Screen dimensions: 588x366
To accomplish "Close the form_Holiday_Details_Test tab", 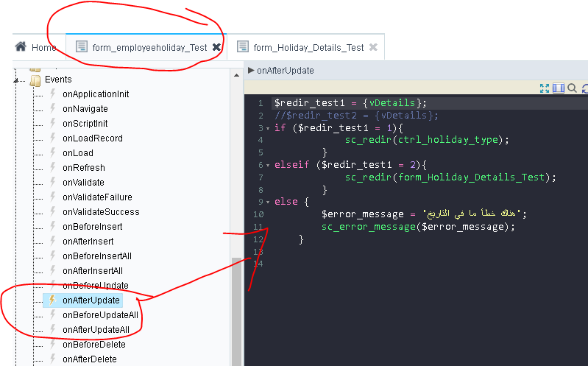I will coord(373,47).
